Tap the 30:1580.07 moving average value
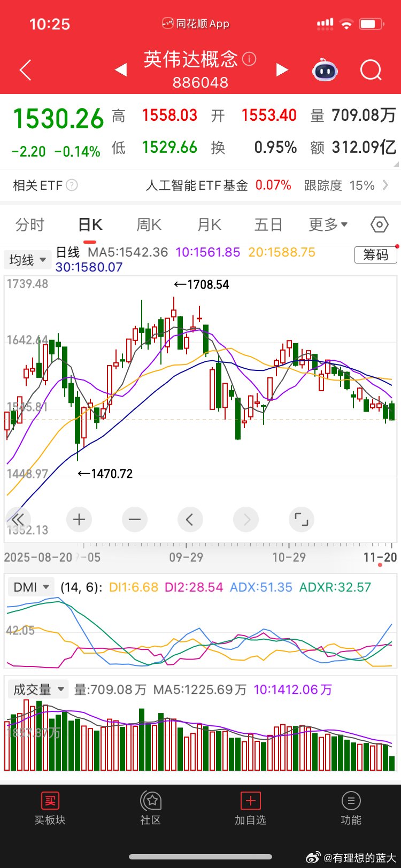401x868 pixels. (89, 267)
